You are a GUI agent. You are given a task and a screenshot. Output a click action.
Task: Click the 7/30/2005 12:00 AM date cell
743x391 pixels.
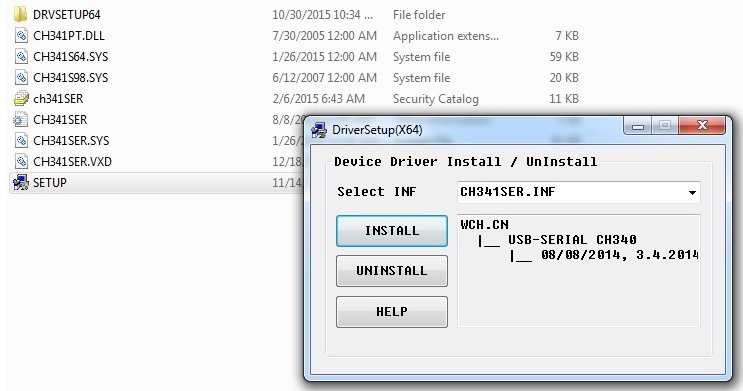(325, 36)
